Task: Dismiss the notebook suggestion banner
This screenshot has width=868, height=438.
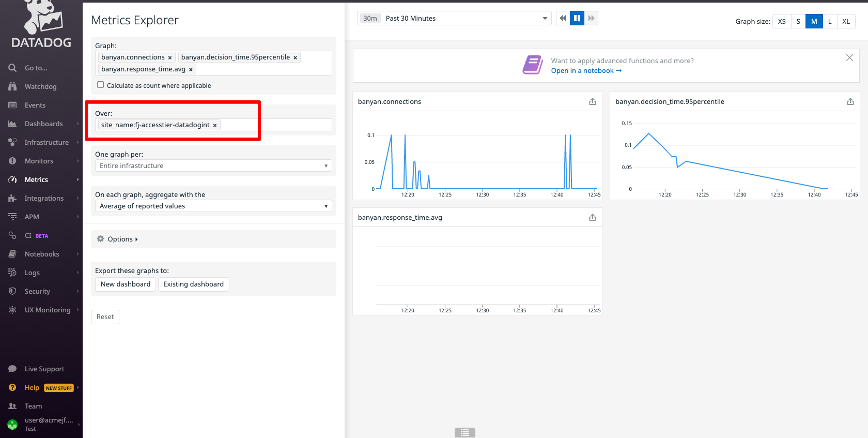Action: click(x=849, y=58)
